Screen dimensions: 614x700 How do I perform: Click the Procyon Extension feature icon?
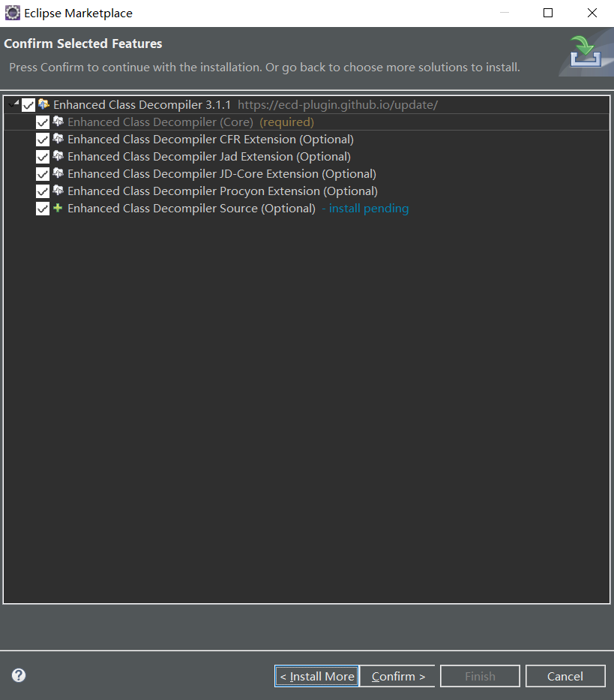[58, 191]
